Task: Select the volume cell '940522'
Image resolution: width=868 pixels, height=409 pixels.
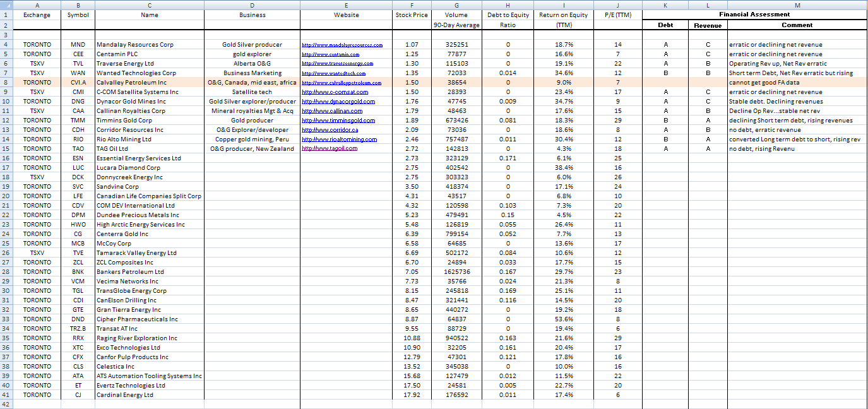Action: (456, 338)
